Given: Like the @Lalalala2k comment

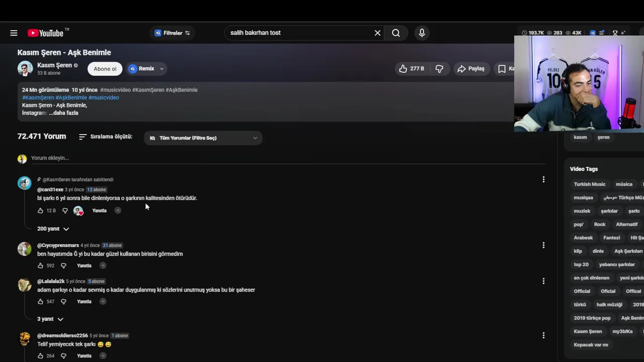Looking at the screenshot, I should [x=41, y=302].
